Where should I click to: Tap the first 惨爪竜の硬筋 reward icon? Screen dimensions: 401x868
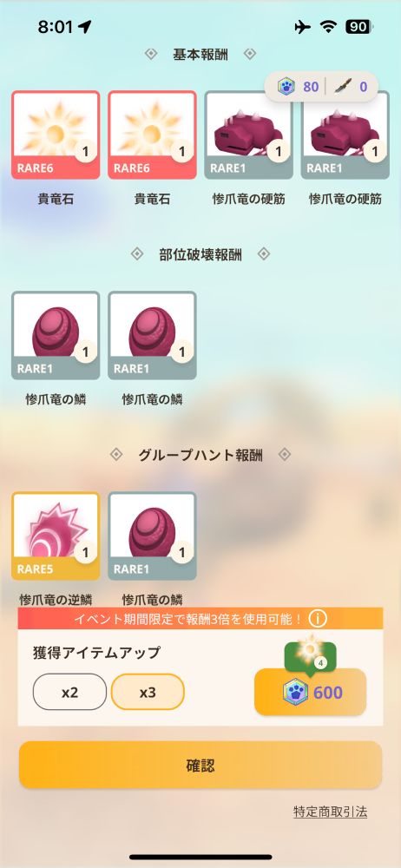[x=248, y=135]
